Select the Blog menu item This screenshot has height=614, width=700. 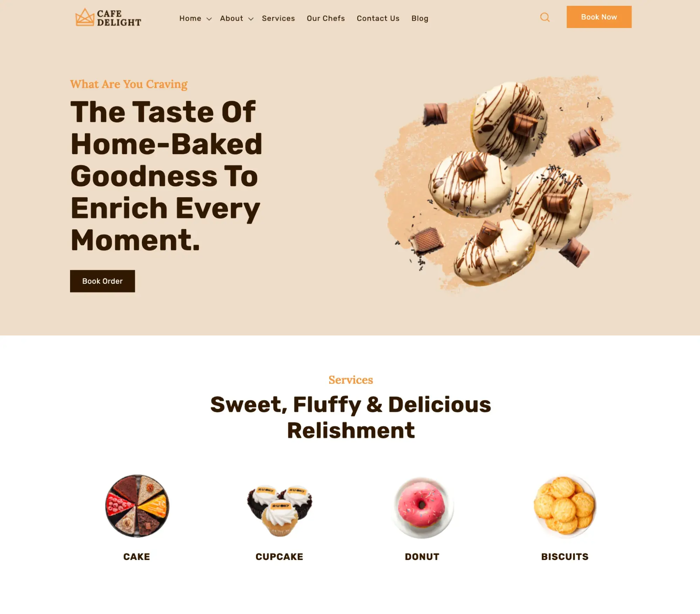tap(420, 18)
